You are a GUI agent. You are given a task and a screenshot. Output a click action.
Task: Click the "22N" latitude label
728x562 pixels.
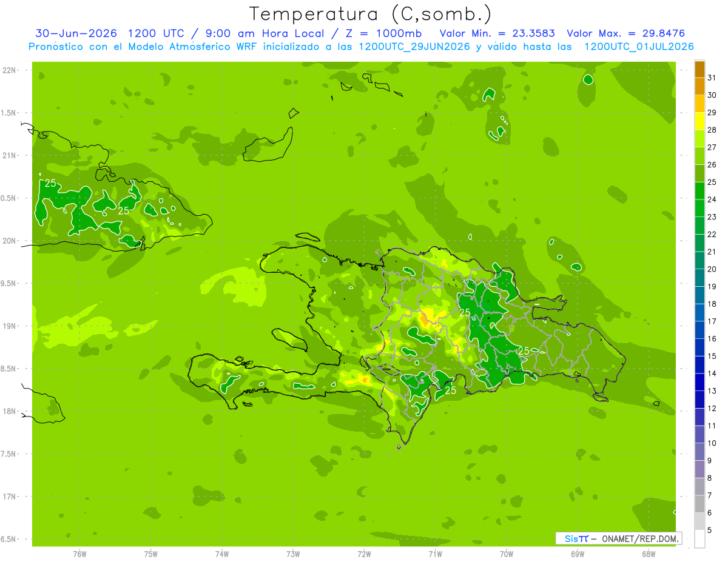[x=9, y=70]
